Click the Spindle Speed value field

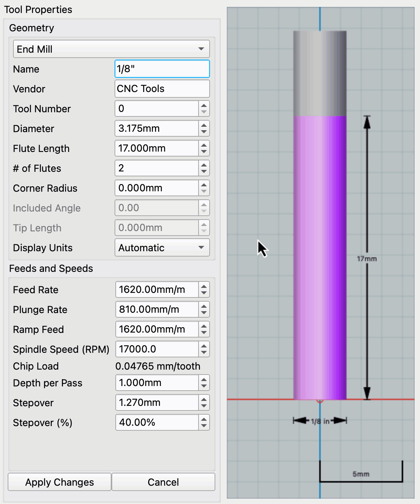pyautogui.click(x=157, y=349)
